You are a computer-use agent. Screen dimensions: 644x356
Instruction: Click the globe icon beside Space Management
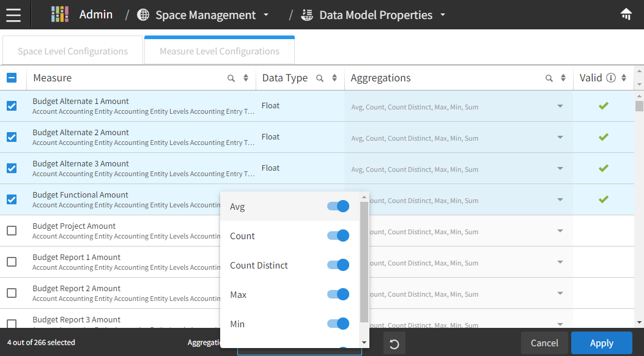coord(143,14)
